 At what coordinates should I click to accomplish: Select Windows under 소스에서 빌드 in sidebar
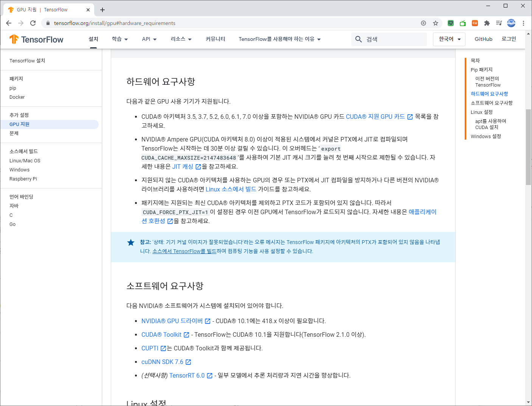pos(19,170)
